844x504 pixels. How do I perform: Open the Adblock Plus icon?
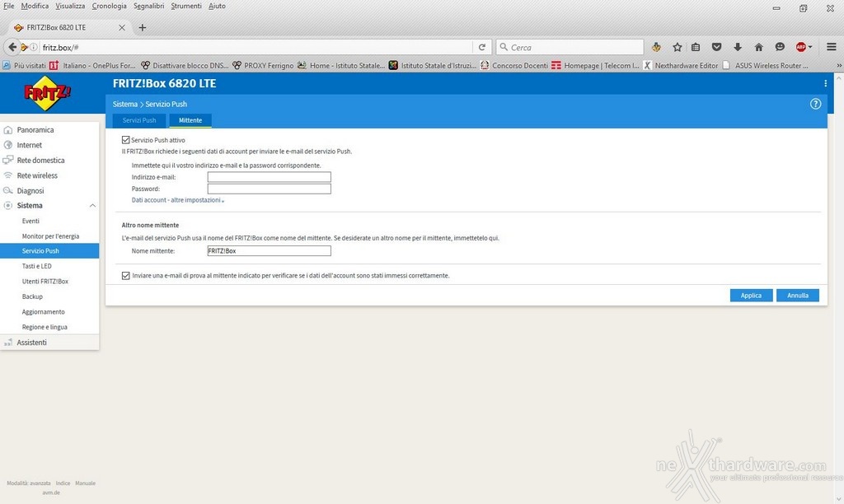[x=801, y=47]
